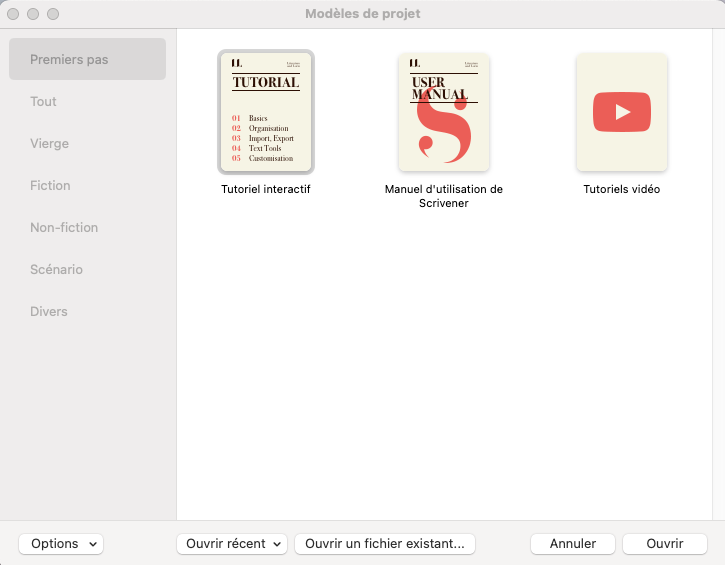Click the Ouvrir button

click(665, 544)
